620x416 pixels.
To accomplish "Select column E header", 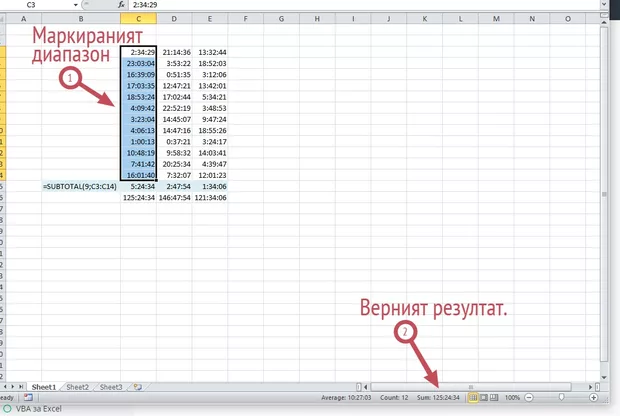I will click(210, 19).
